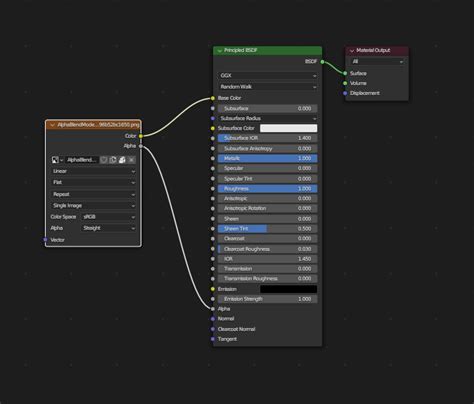Click the Transmission input socket
Screen dimensions: 474x404
[213, 269]
